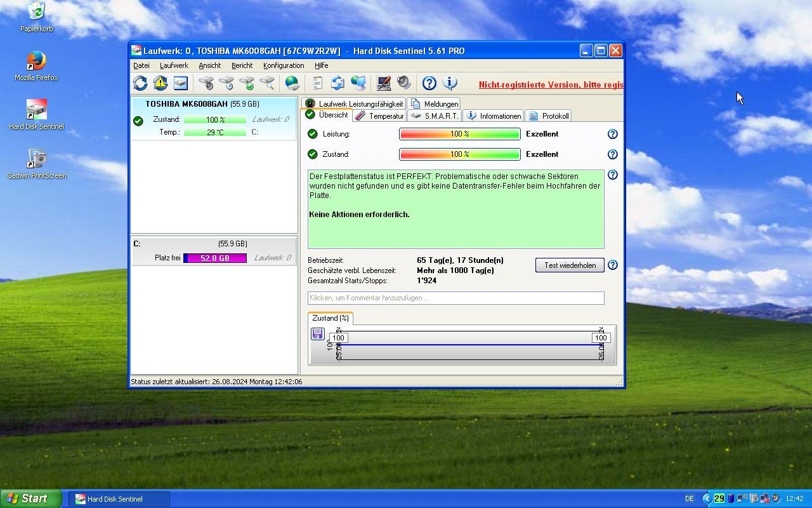
Task: Open the S.M.A.R.T. tab
Action: click(x=434, y=116)
